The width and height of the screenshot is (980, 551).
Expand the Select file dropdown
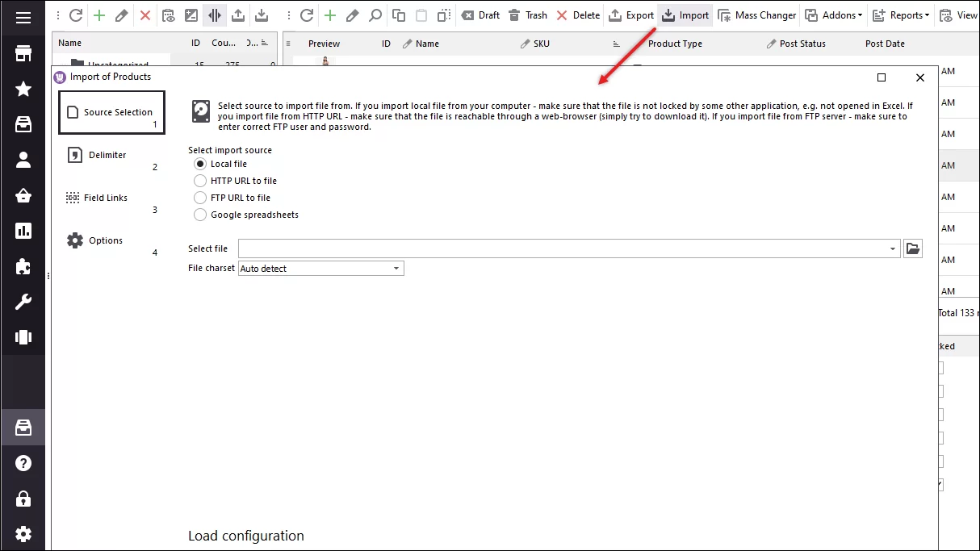892,248
